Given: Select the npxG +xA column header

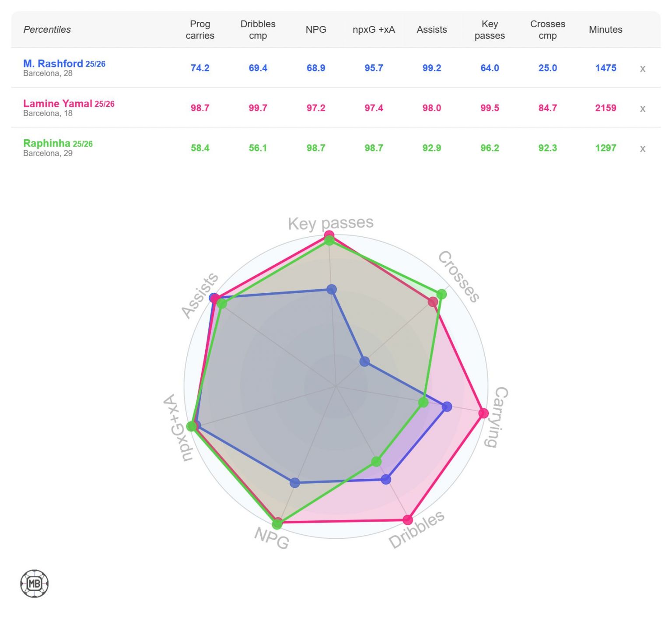Looking at the screenshot, I should click(x=374, y=30).
